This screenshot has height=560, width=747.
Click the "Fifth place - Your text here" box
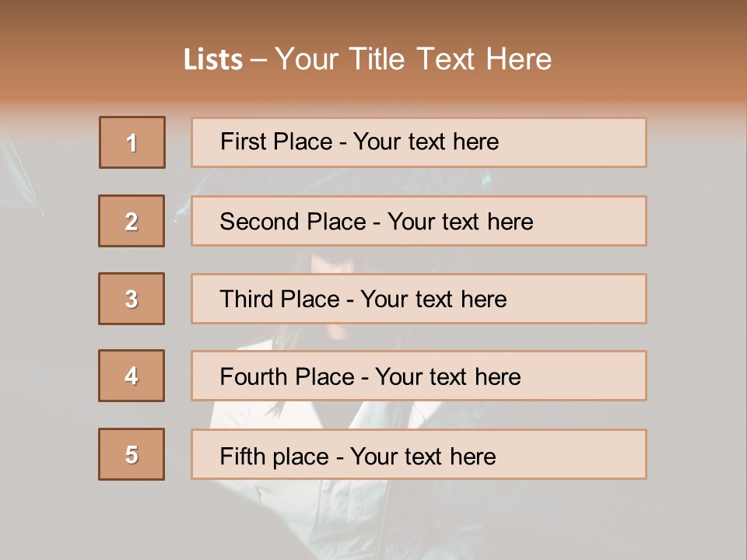[x=419, y=454]
